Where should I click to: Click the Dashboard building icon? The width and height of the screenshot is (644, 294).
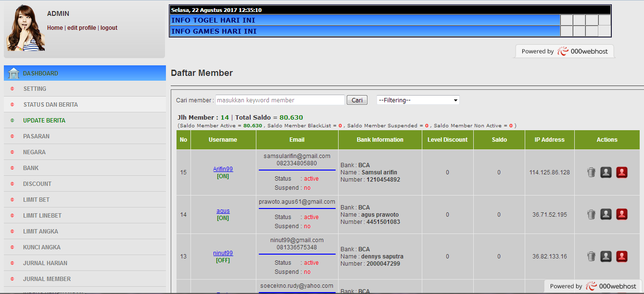click(x=14, y=73)
